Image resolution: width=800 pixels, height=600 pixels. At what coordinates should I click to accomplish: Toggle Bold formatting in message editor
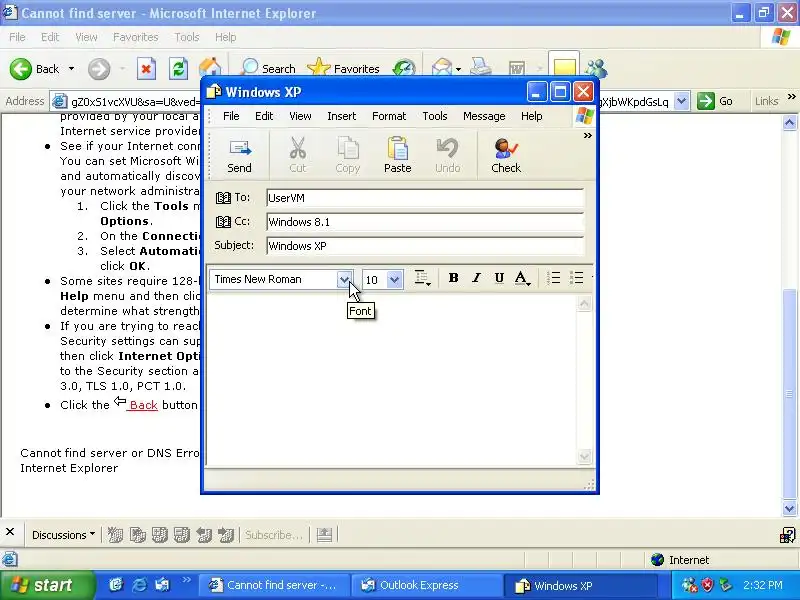coord(453,278)
